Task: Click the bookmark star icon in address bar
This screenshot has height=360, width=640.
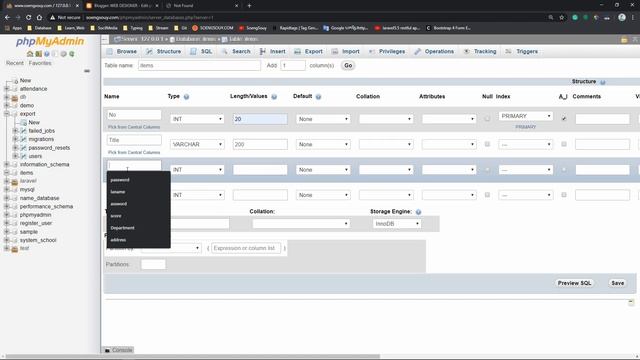Action: 562,18
